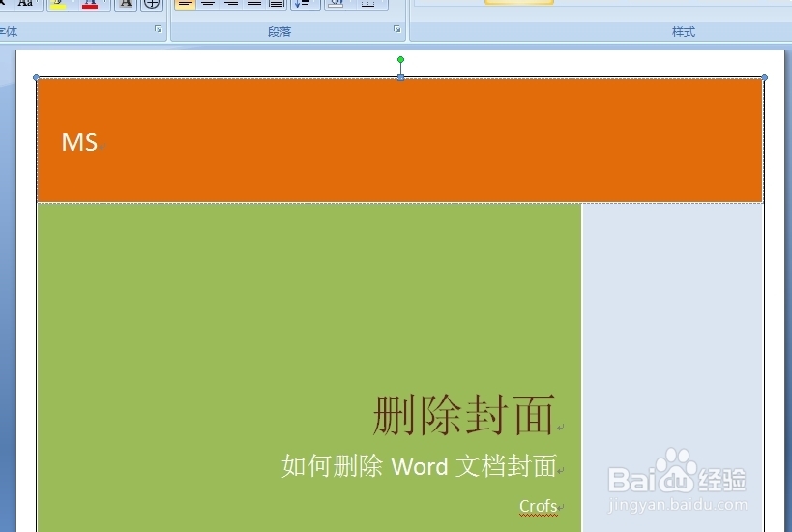The height and width of the screenshot is (532, 792).
Task: Apply yellow text highlight color
Action: [58, 4]
